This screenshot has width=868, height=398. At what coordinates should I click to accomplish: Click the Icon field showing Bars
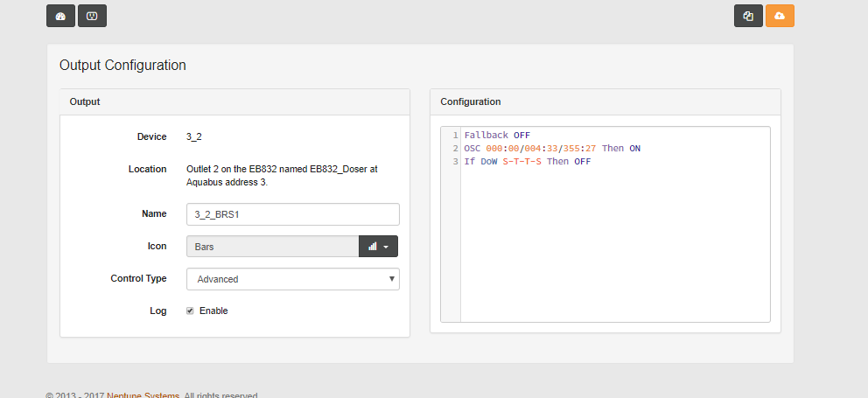(273, 247)
